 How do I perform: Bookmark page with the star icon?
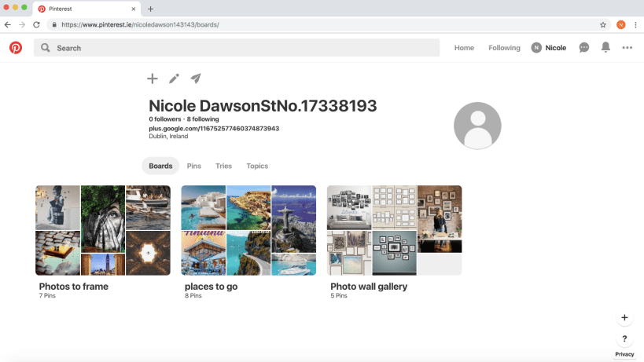[x=603, y=24]
